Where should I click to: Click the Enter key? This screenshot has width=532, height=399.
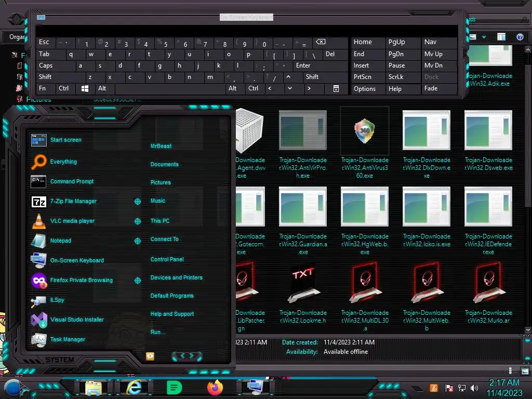321,65
